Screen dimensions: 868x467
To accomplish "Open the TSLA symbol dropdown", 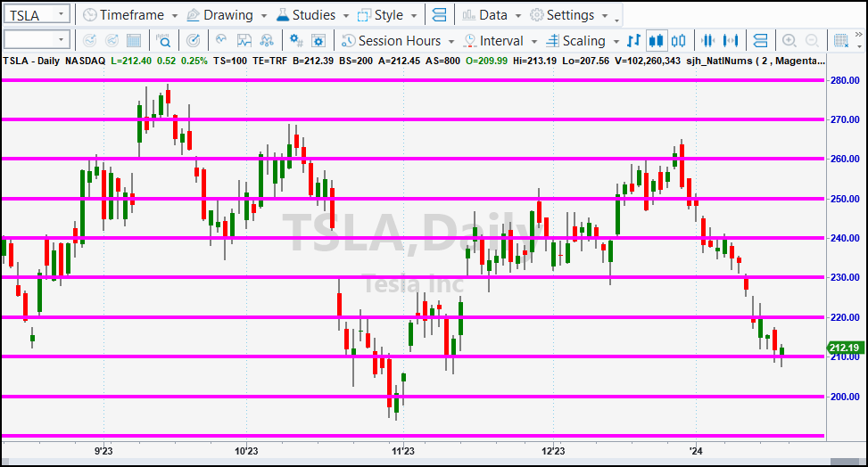I will point(62,14).
